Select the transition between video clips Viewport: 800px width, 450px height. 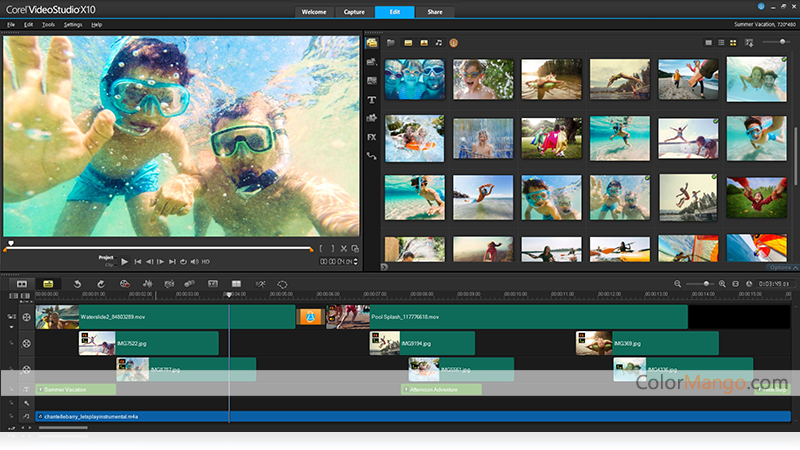point(310,317)
